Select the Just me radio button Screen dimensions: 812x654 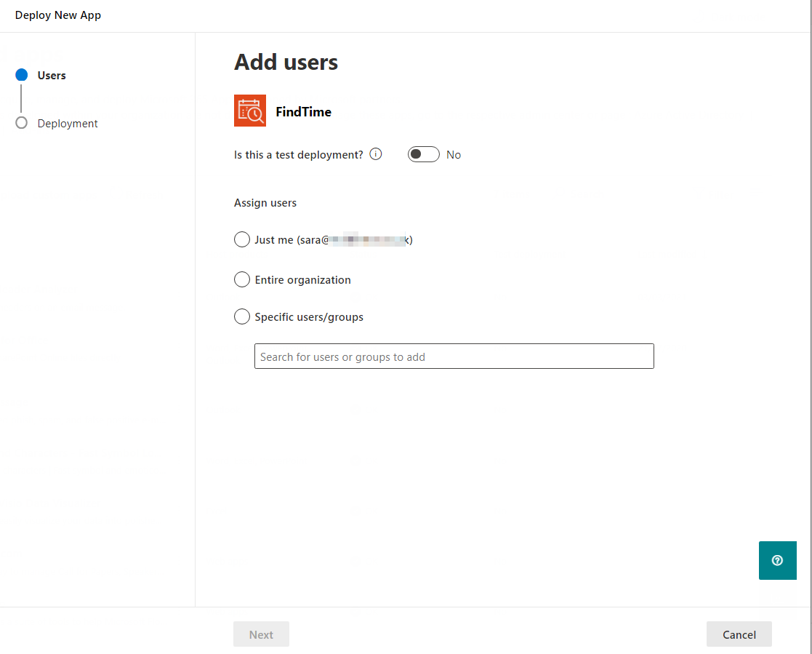242,239
